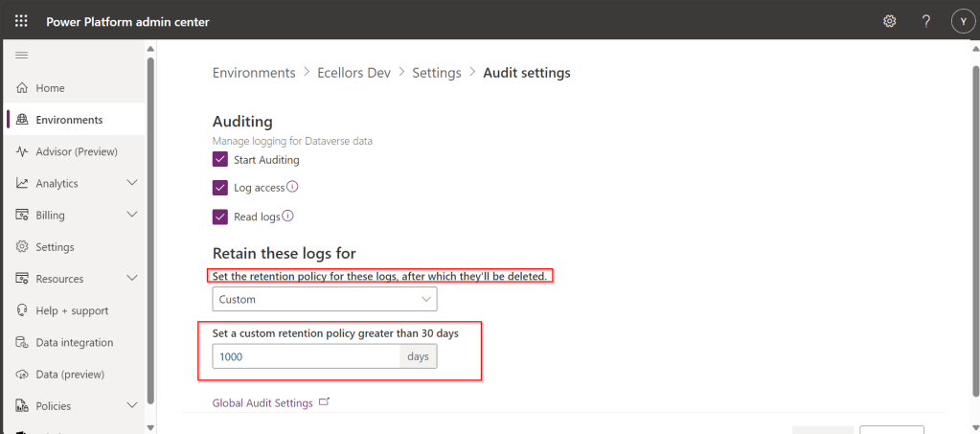Go to Data integration in sidebar
980x434 pixels.
pos(74,343)
